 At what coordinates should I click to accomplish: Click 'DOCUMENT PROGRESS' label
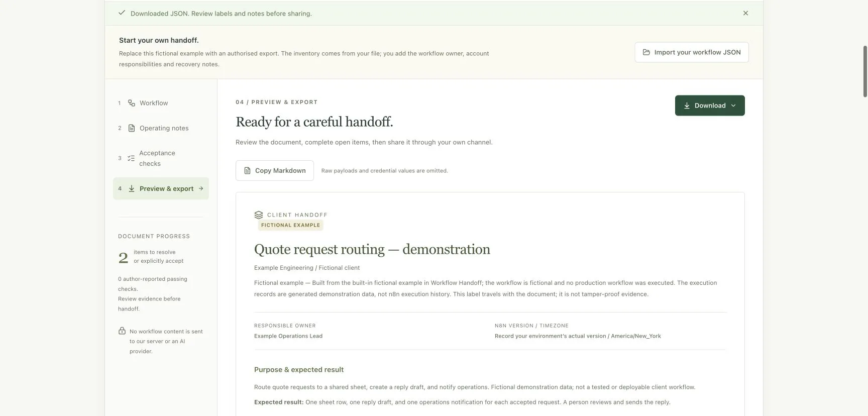(x=154, y=236)
